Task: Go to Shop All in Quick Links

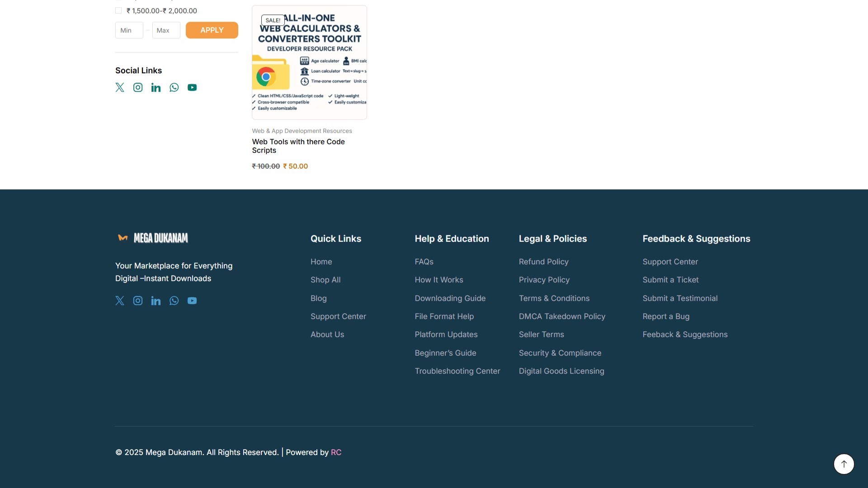Action: pos(325,280)
